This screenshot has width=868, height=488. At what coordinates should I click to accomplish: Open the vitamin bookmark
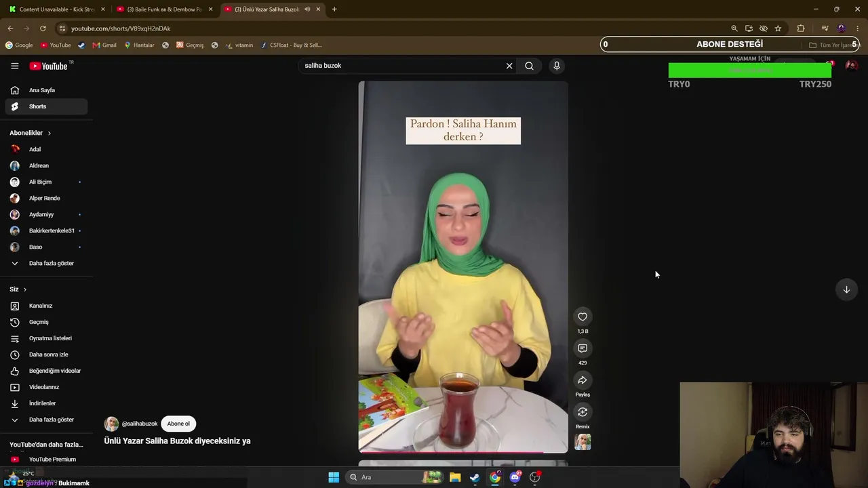(x=239, y=45)
